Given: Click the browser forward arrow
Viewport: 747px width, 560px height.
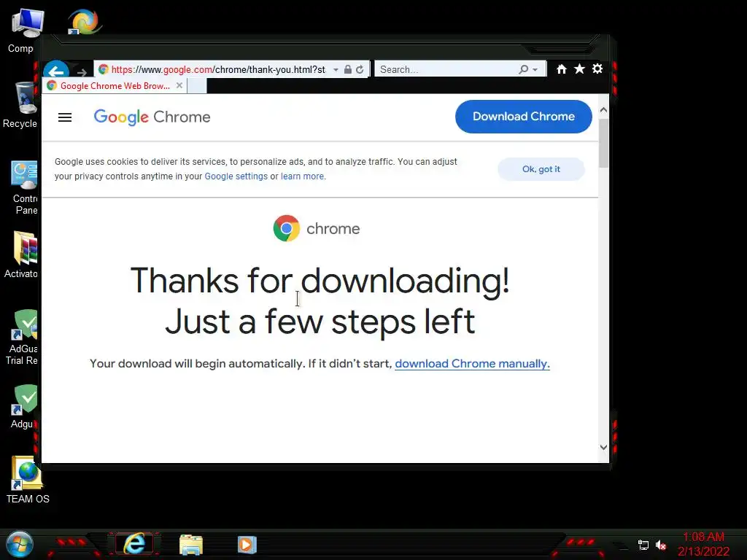Looking at the screenshot, I should click(x=82, y=72).
